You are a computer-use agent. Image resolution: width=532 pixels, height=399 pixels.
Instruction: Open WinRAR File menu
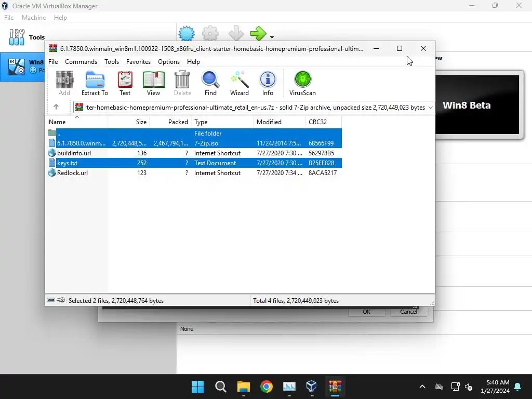pos(53,62)
